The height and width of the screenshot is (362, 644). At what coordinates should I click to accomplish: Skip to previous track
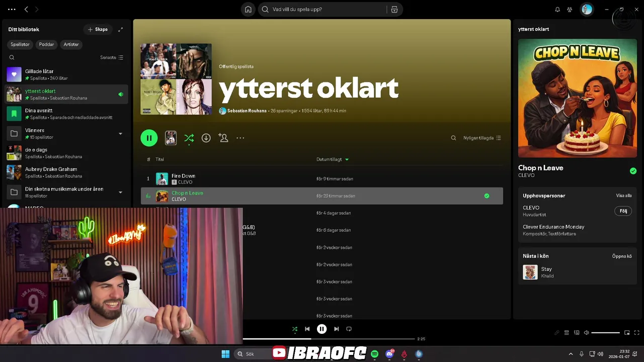(307, 329)
